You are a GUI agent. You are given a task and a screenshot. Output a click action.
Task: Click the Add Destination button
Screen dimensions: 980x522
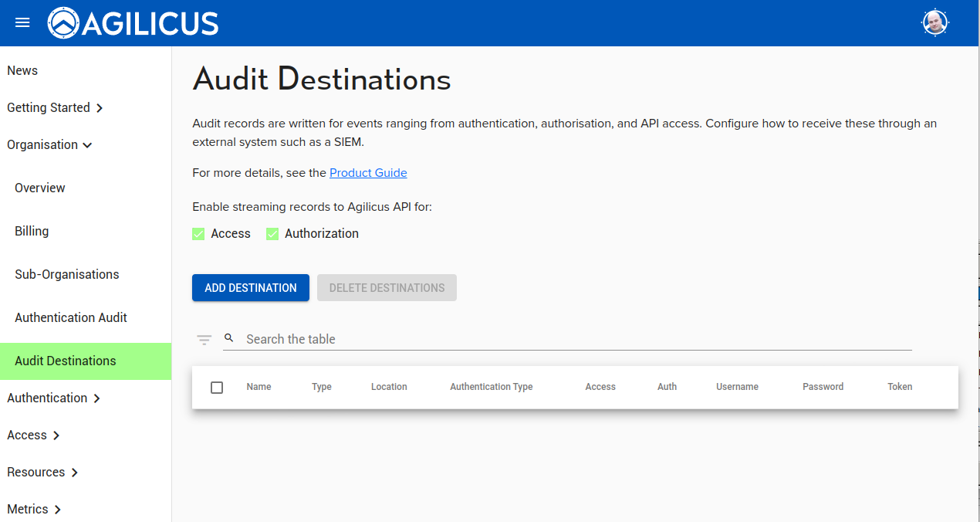251,288
